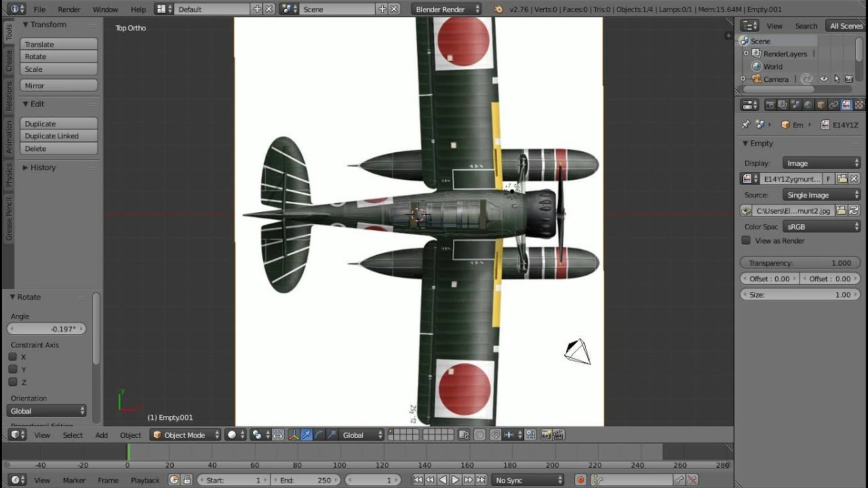This screenshot has height=488, width=868.
Task: Enable Z constraint axis checkbox
Action: (x=13, y=382)
